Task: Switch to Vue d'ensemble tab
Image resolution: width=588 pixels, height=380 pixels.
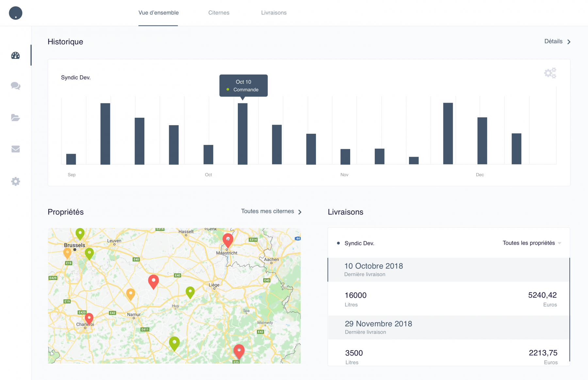Action: [x=158, y=13]
